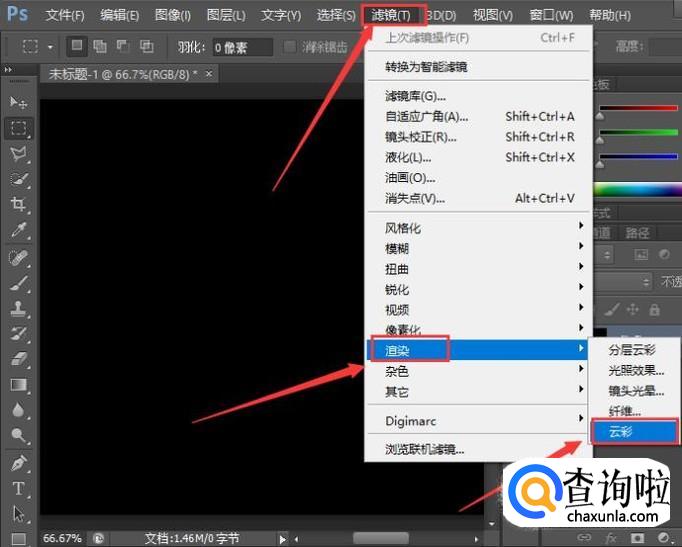Expand the 其它 submenu
Image resolution: width=682 pixels, height=547 pixels.
pyautogui.click(x=478, y=391)
